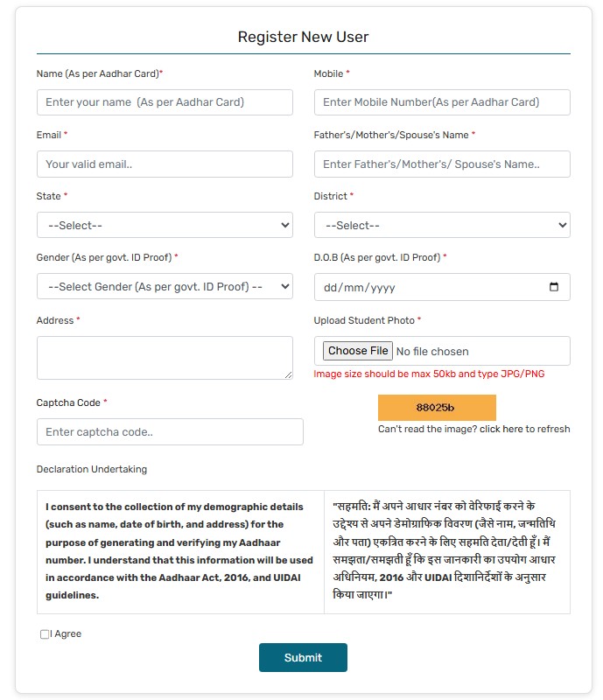Click the orange captcha image 88025b
This screenshot has height=700, width=603.
coord(437,408)
